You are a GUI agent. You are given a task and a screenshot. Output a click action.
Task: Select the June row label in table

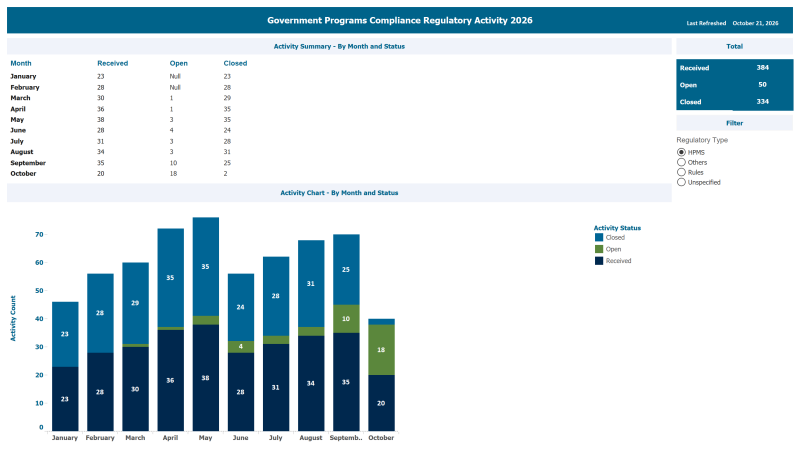18,130
